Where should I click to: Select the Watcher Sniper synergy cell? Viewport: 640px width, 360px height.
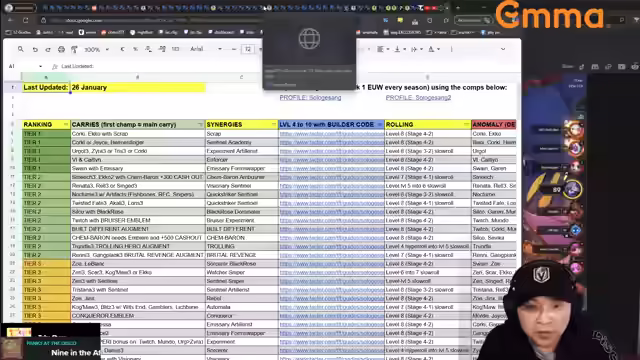[242, 272]
